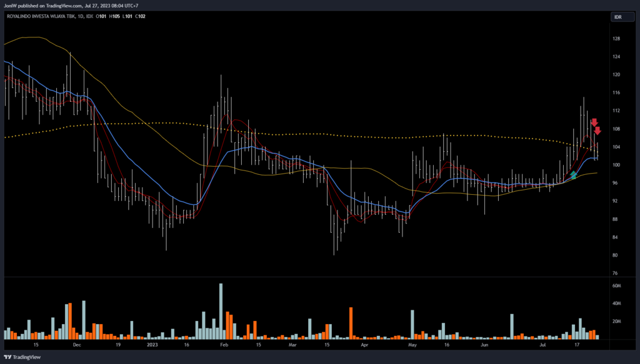Image resolution: width=640 pixels, height=364 pixels.
Task: Click the upper red down-arrow marker
Action: pos(594,123)
